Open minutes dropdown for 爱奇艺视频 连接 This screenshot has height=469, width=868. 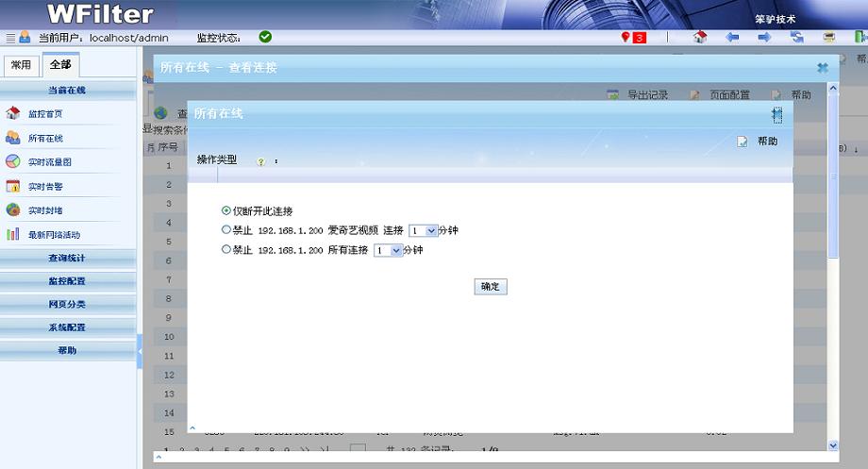pos(424,230)
